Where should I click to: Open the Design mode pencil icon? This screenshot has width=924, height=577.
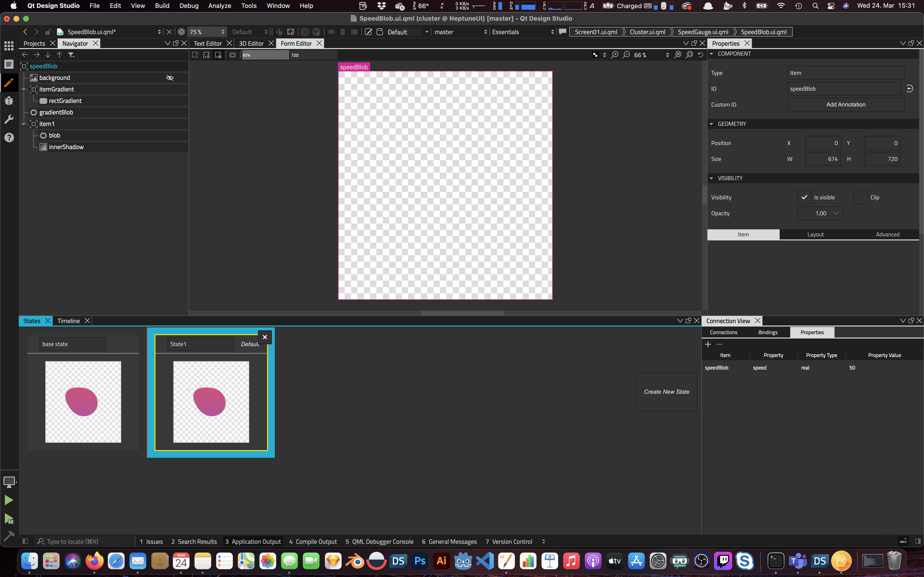point(9,82)
